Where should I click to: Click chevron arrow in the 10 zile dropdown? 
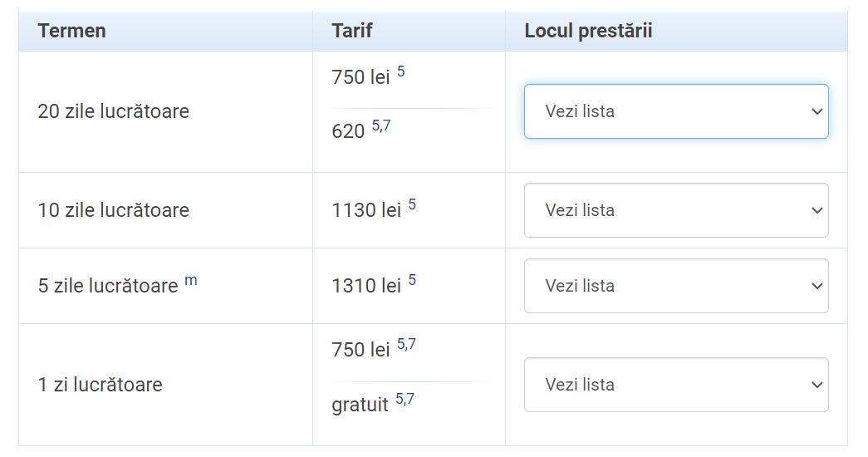[x=817, y=210]
